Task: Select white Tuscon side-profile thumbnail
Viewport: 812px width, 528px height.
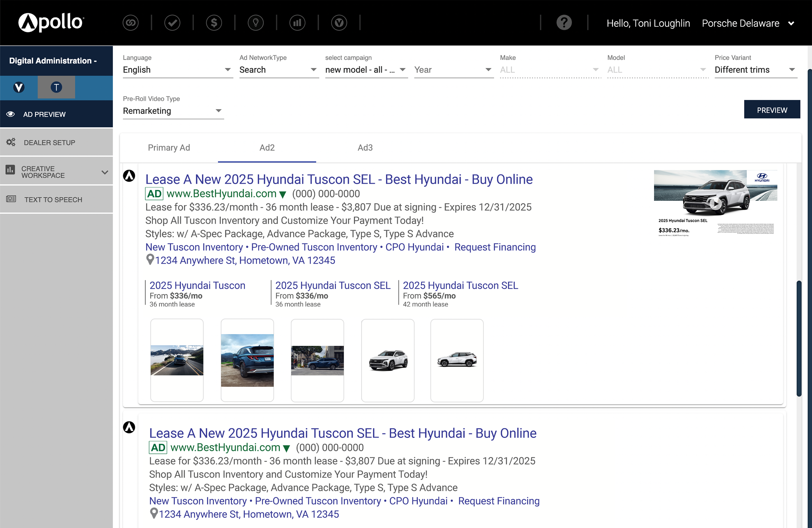Action: tap(457, 360)
